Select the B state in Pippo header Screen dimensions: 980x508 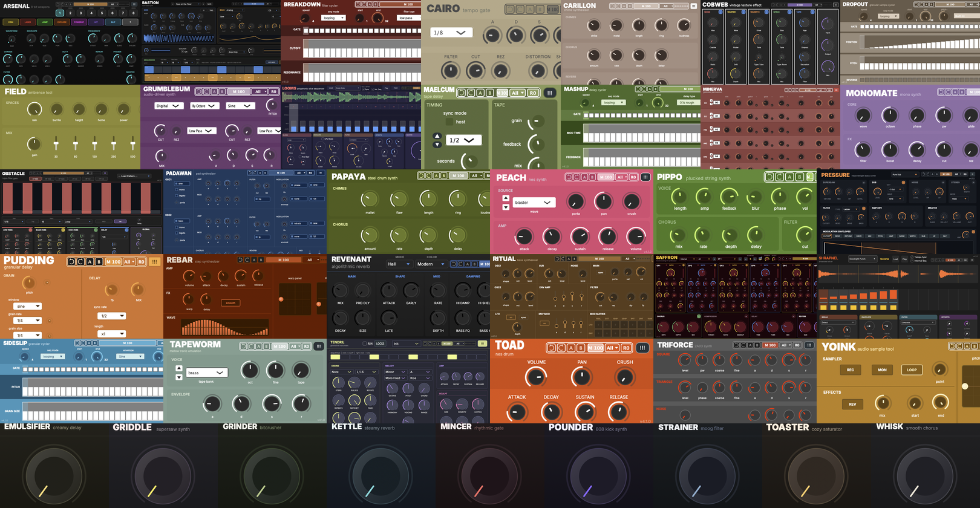(800, 177)
